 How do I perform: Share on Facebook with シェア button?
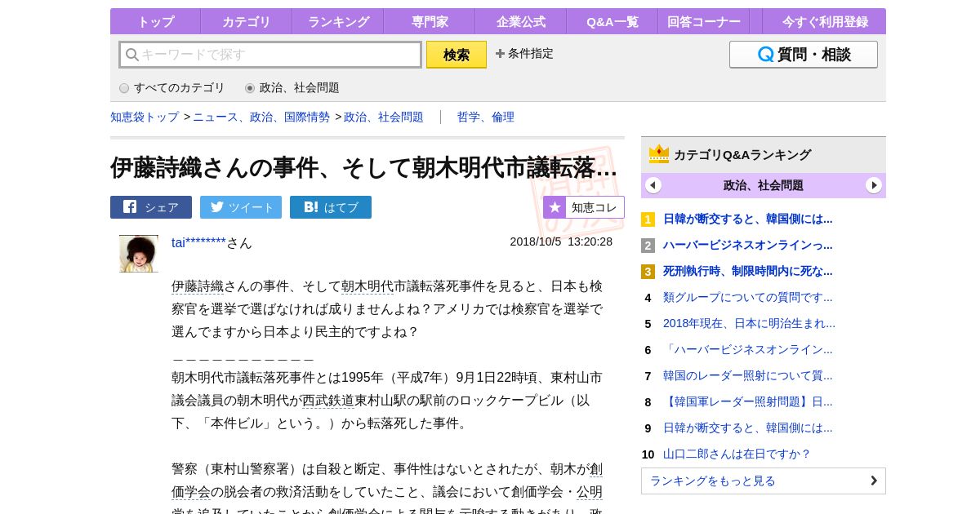click(151, 207)
